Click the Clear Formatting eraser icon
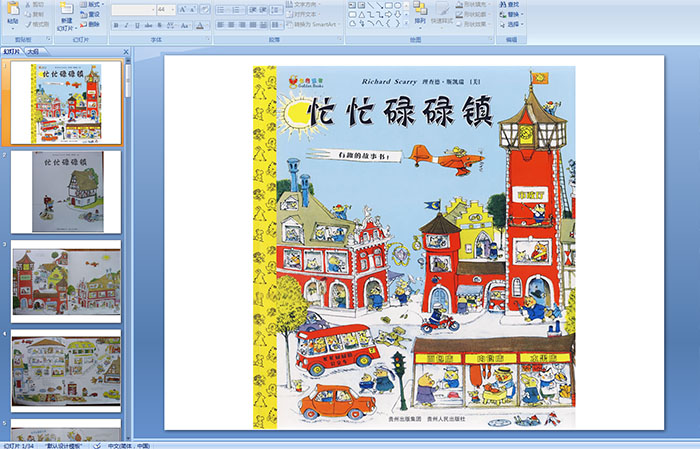The height and width of the screenshot is (449, 700). pos(205,9)
